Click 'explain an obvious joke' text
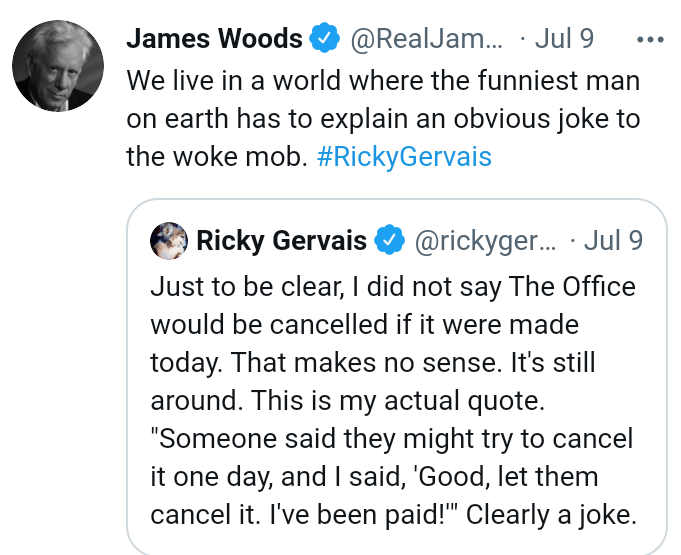 tap(446, 119)
